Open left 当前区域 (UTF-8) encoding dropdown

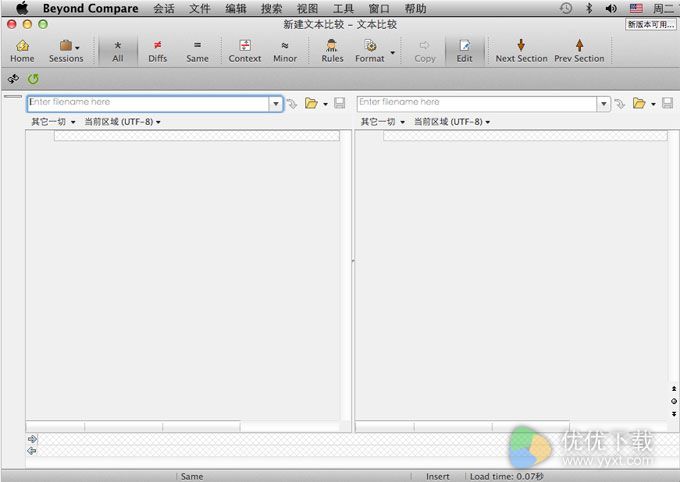pyautogui.click(x=122, y=122)
